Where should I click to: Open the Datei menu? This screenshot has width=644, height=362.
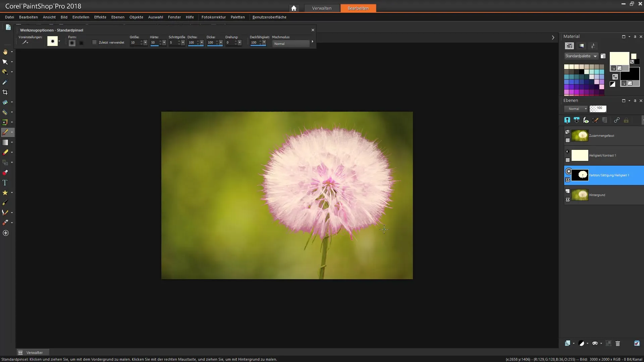point(9,17)
